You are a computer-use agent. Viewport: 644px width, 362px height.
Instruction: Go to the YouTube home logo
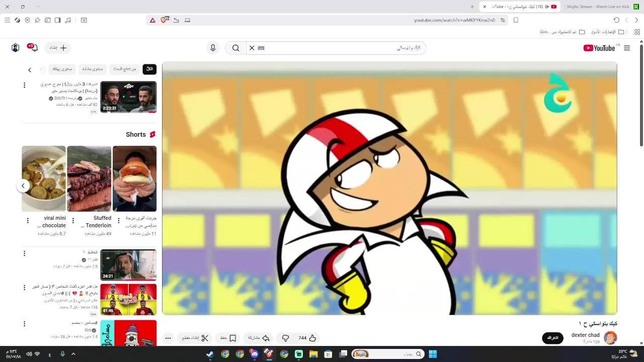click(599, 48)
